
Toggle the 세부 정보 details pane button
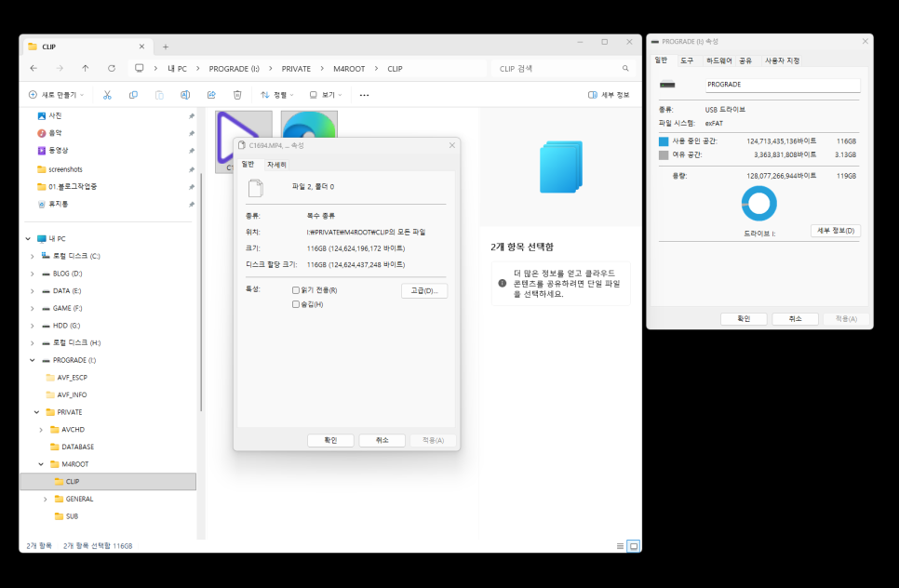point(609,95)
